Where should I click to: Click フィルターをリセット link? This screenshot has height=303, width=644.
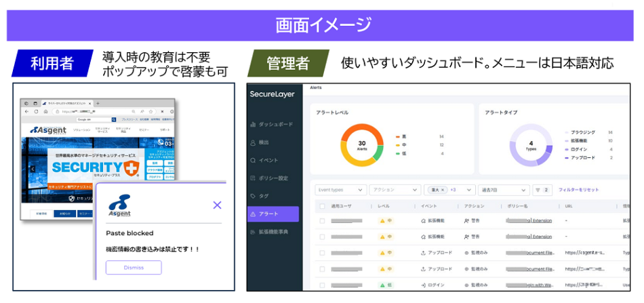point(579,190)
